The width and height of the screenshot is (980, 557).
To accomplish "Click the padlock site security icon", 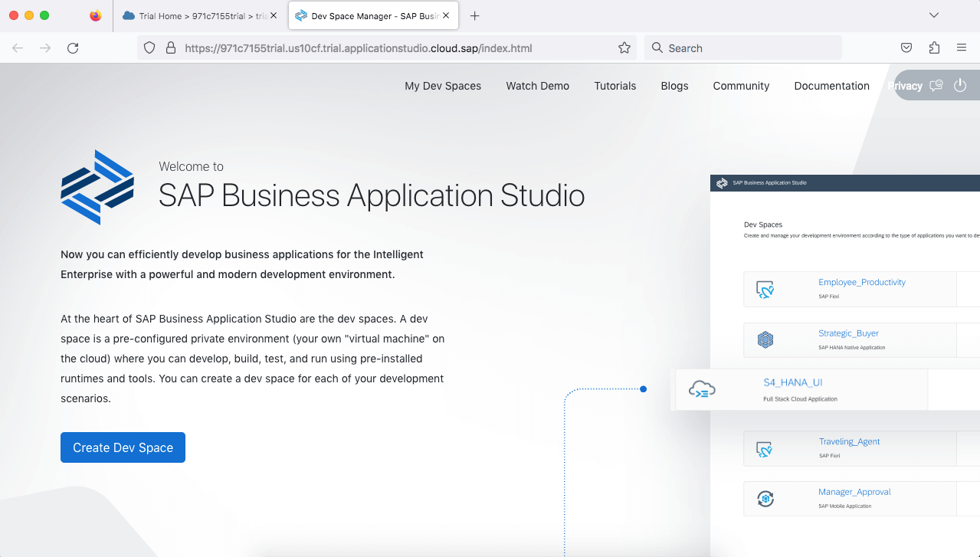I will [x=171, y=48].
